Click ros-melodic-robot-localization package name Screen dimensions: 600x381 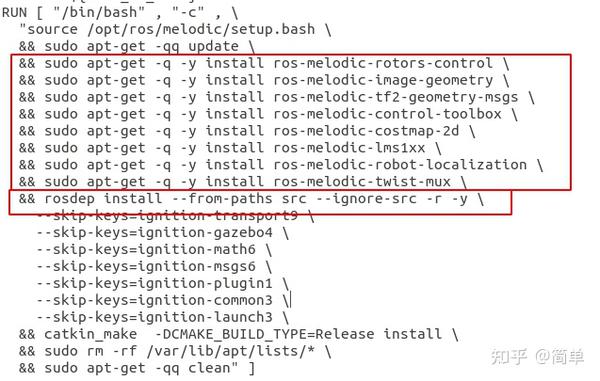[400, 164]
